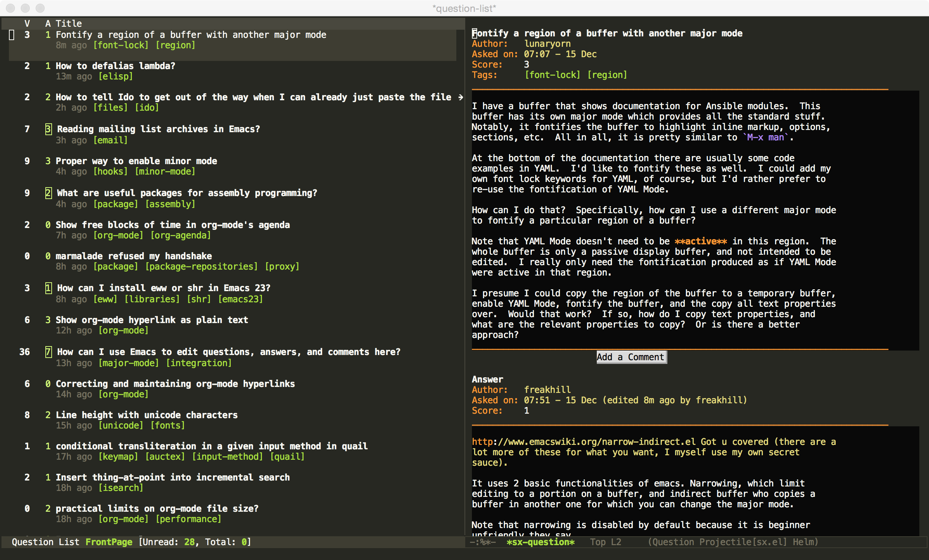Click the [font-lock] tag in the question list
The width and height of the screenshot is (929, 560).
coord(121,45)
